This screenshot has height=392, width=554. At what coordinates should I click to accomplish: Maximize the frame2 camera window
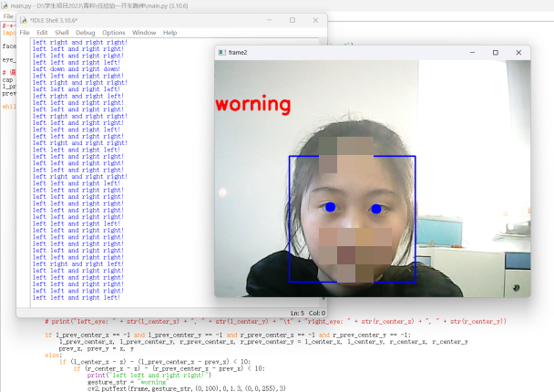[495, 53]
